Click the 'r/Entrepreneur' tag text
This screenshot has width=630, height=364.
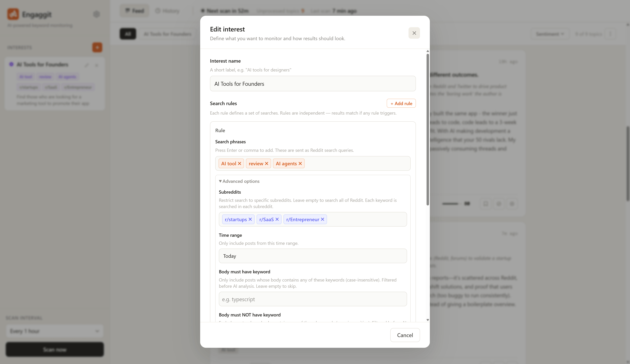point(303,219)
